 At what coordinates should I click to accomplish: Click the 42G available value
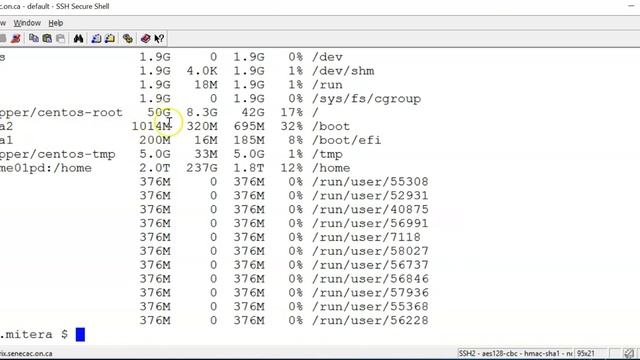point(253,113)
